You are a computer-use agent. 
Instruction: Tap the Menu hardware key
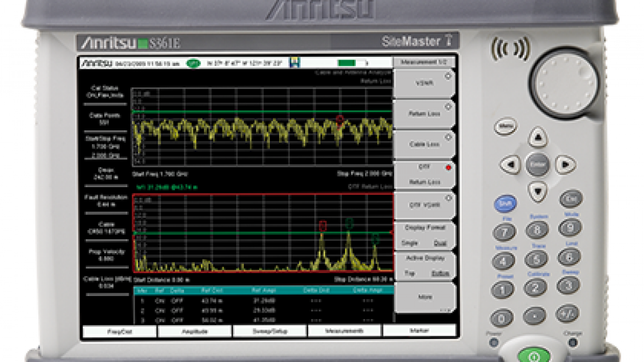pyautogui.click(x=505, y=127)
